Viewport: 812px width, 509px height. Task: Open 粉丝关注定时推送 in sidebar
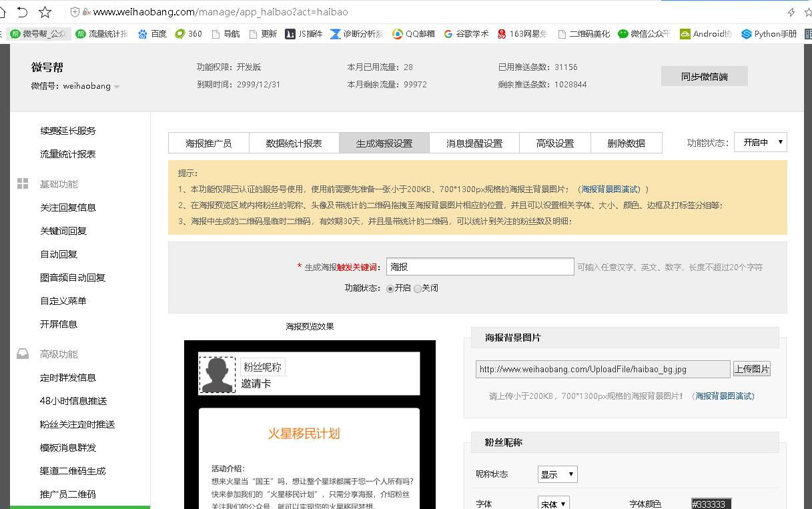pos(77,424)
